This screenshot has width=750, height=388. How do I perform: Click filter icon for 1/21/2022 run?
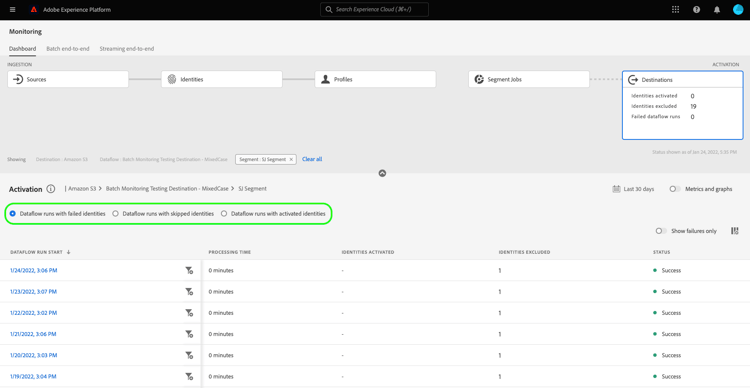(x=189, y=334)
